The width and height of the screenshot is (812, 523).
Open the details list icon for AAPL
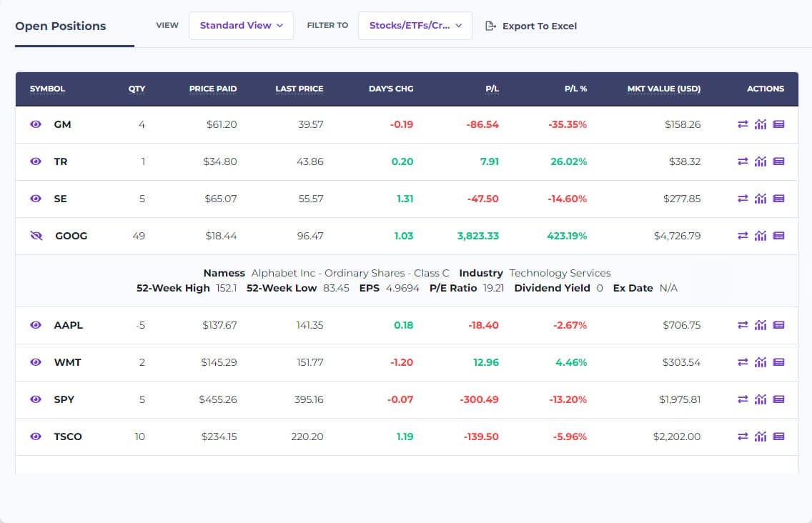778,325
